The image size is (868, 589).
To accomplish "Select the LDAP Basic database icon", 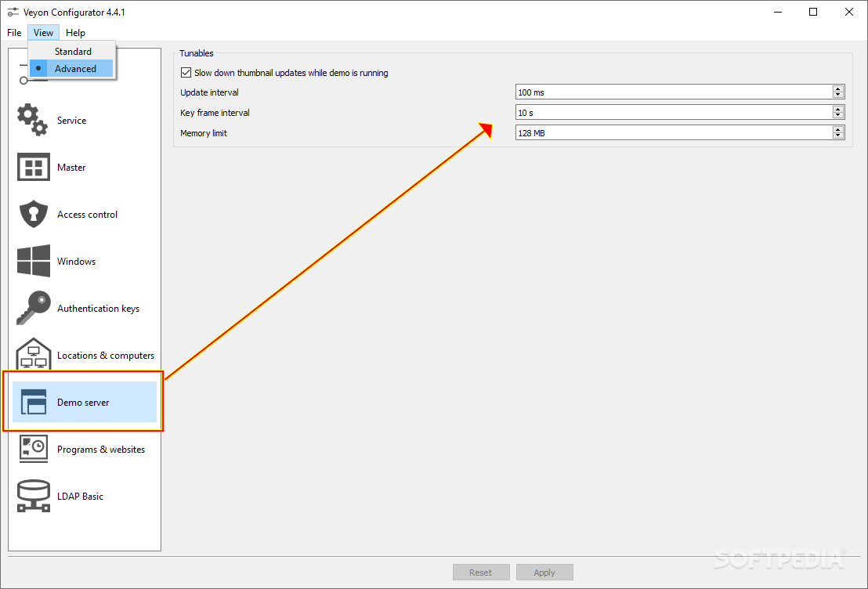I will [33, 496].
